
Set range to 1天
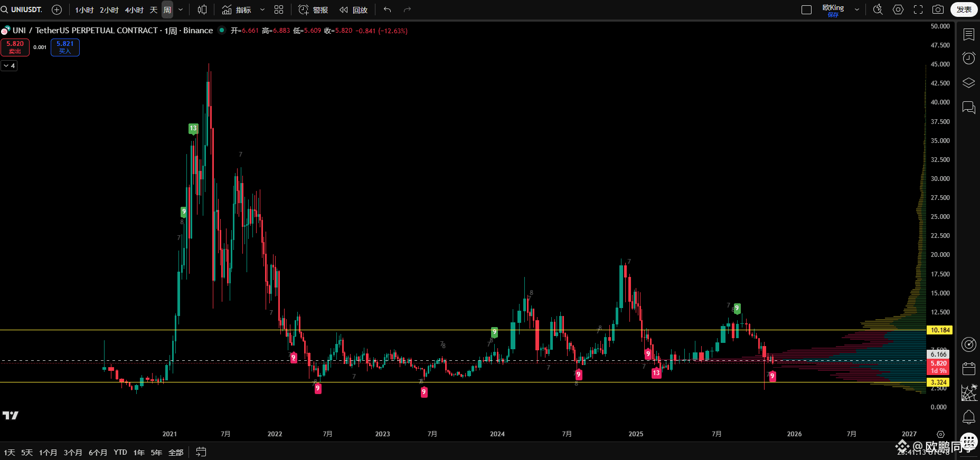10,452
